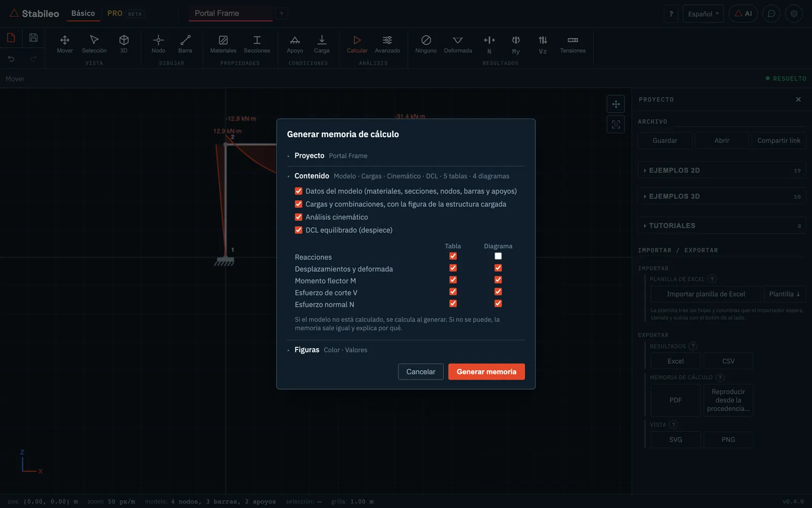The height and width of the screenshot is (508, 812).
Task: Show the Deformada result
Action: (458, 44)
